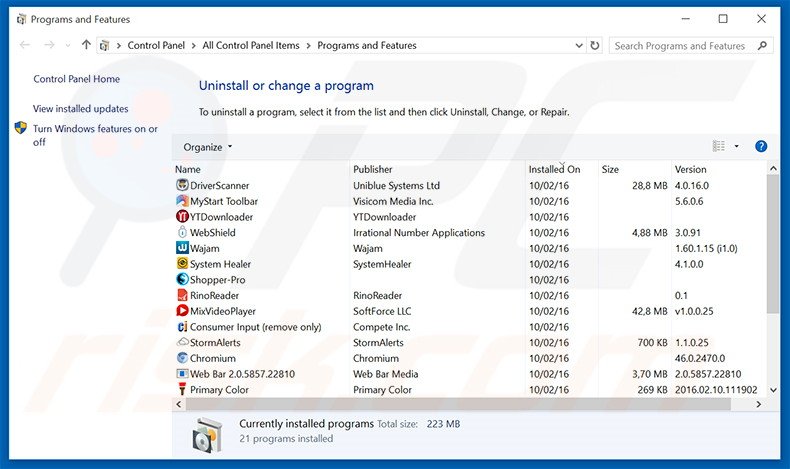This screenshot has width=790, height=469.
Task: Click the horizontal scrollbar left arrow
Action: tap(179, 404)
